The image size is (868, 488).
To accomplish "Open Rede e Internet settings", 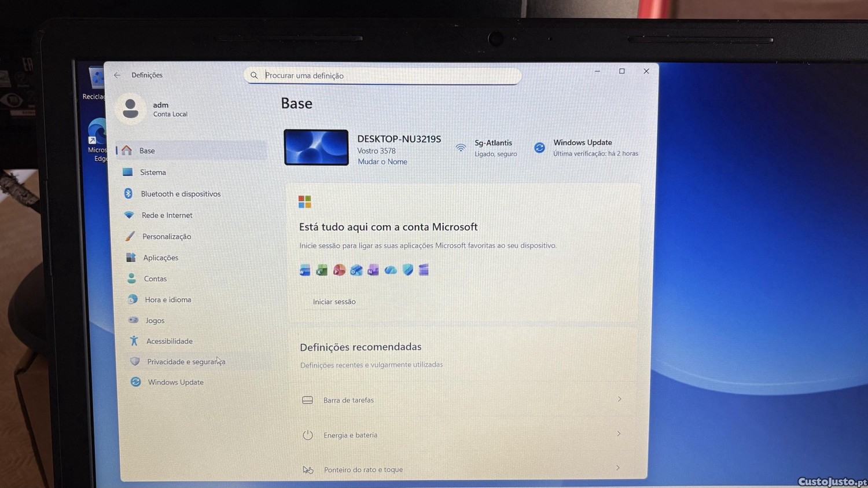I will 167,215.
